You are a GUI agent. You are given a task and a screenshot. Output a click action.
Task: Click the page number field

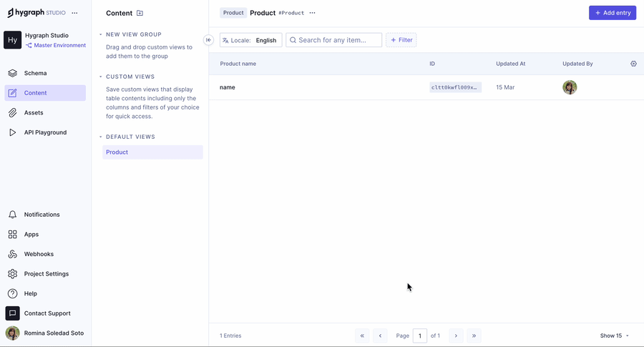tap(420, 336)
